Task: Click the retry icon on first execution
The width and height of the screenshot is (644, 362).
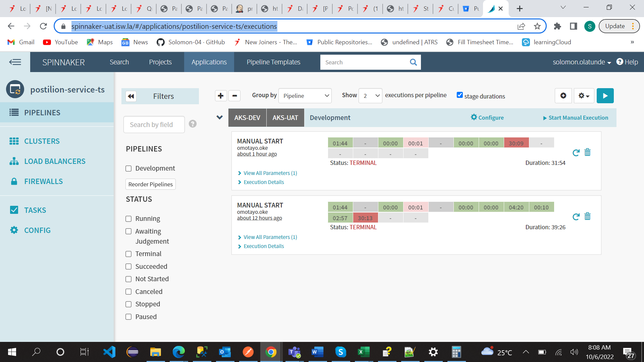Action: [x=576, y=153]
